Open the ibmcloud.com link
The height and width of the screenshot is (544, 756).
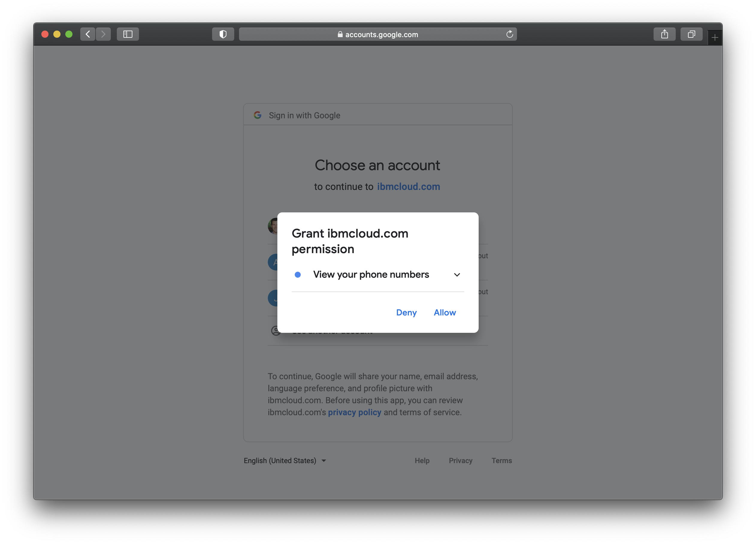point(408,187)
